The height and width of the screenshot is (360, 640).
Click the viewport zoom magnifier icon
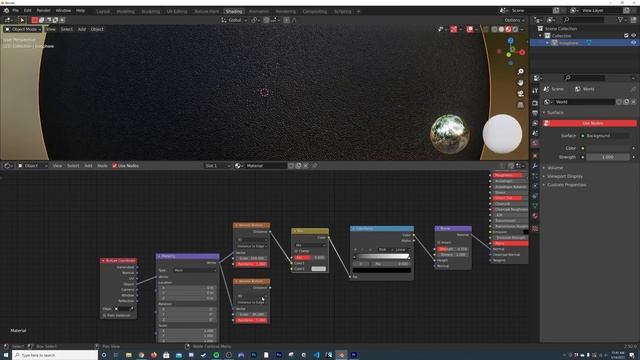tap(520, 72)
